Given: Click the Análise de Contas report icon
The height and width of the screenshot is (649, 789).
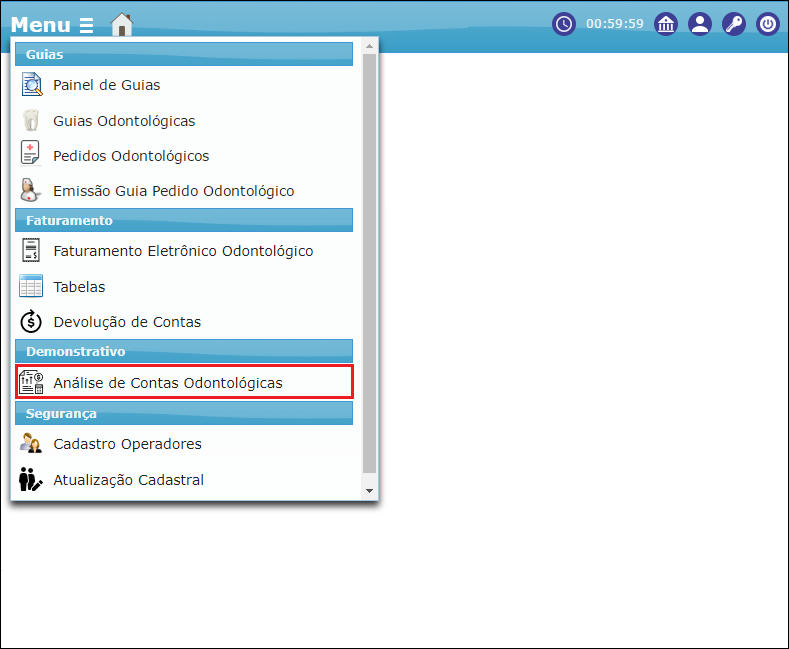Looking at the screenshot, I should [x=31, y=382].
